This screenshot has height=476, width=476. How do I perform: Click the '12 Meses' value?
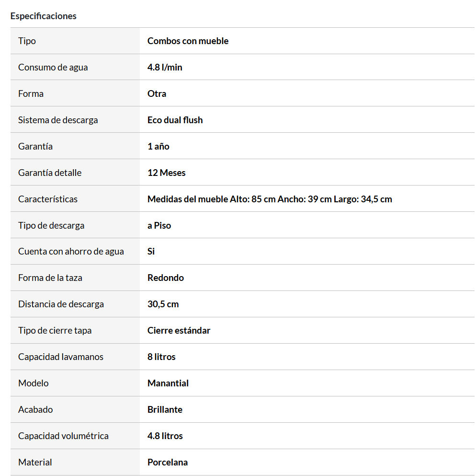[x=166, y=173]
